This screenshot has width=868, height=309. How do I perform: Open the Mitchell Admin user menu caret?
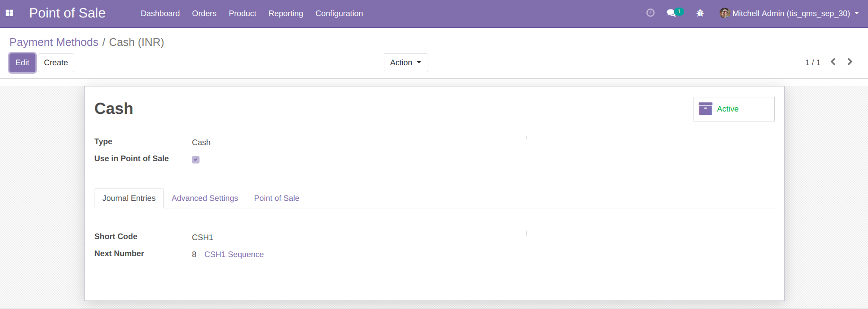(x=857, y=13)
